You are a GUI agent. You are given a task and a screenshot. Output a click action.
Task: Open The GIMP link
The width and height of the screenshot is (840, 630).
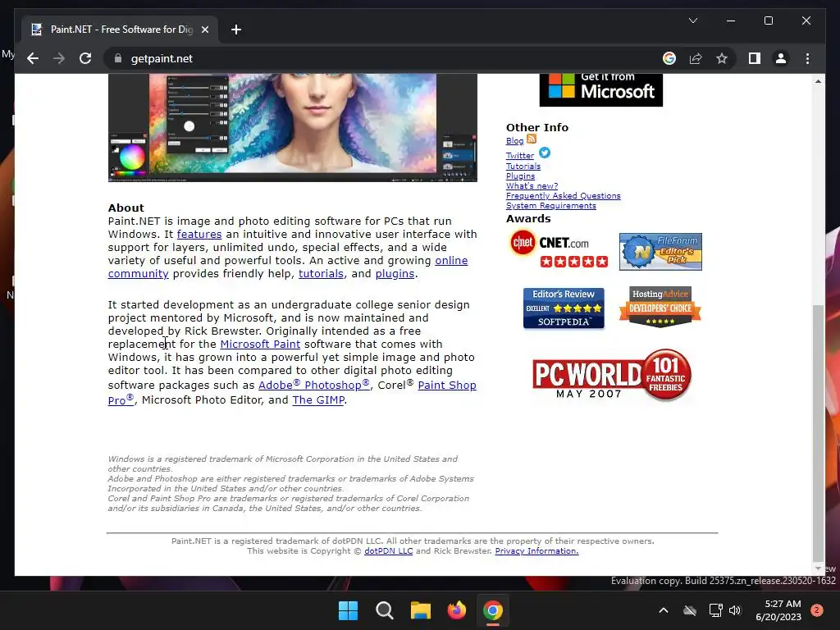point(318,399)
